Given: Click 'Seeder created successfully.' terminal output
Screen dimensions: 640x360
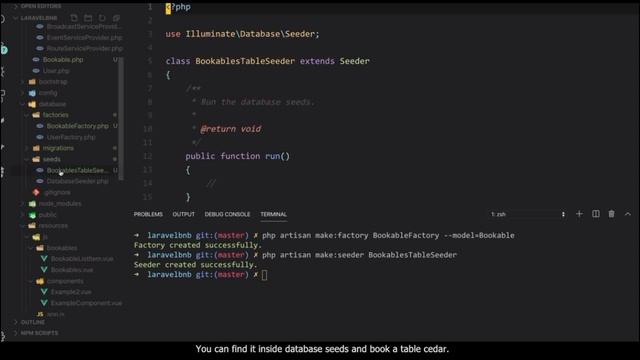Looking at the screenshot, I should [195, 265].
